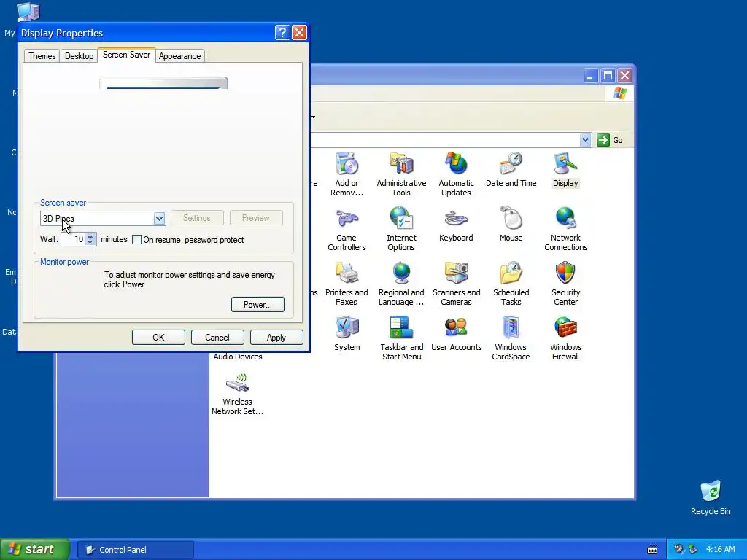The image size is (747, 560).
Task: Enable On resume, password protect checkbox
Action: [136, 239]
